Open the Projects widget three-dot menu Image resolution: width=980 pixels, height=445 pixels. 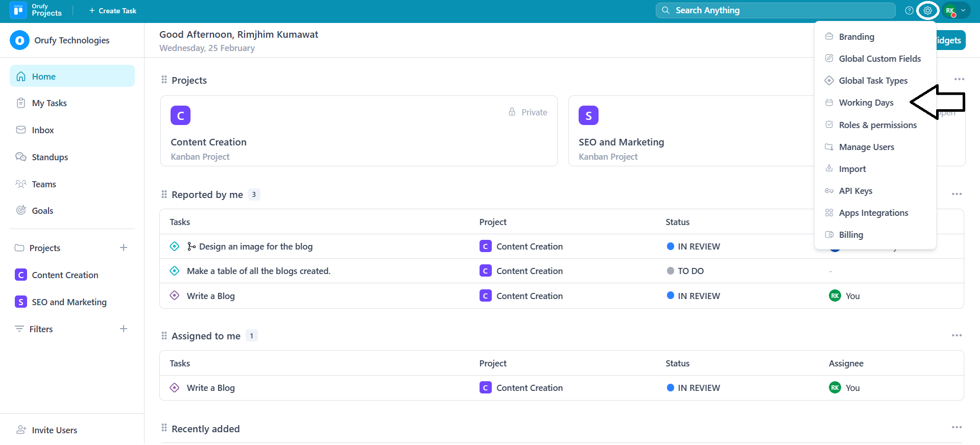tap(959, 79)
